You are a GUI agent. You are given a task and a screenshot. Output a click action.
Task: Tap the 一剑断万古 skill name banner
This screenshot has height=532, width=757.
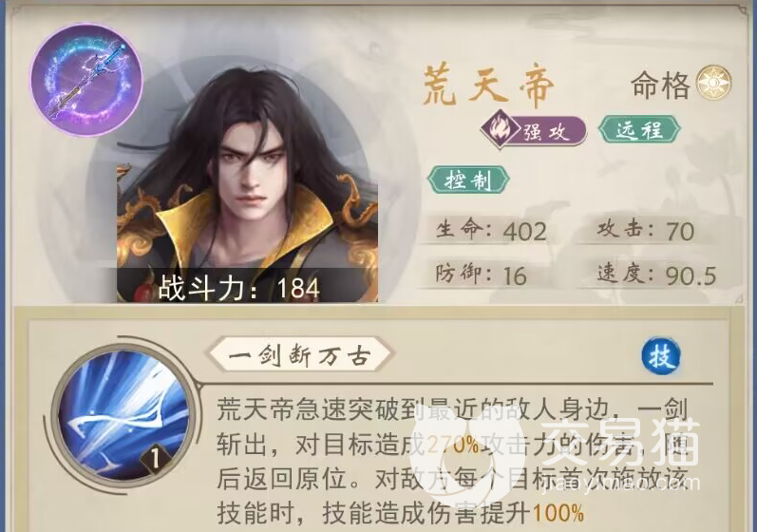(300, 355)
